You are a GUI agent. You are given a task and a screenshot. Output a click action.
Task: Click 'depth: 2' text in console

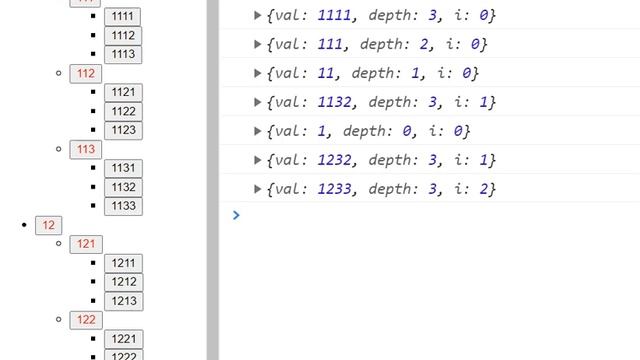[394, 44]
